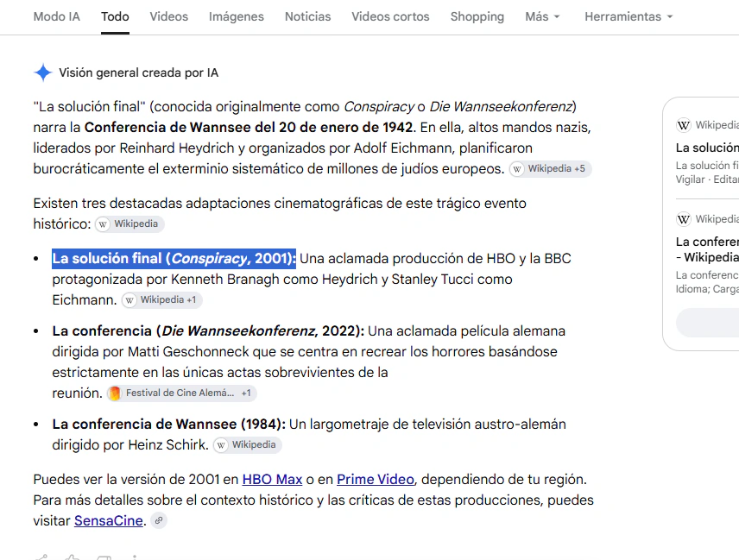This screenshot has width=739, height=560.
Task: Click the link icon after SensaCine
Action: point(159,520)
